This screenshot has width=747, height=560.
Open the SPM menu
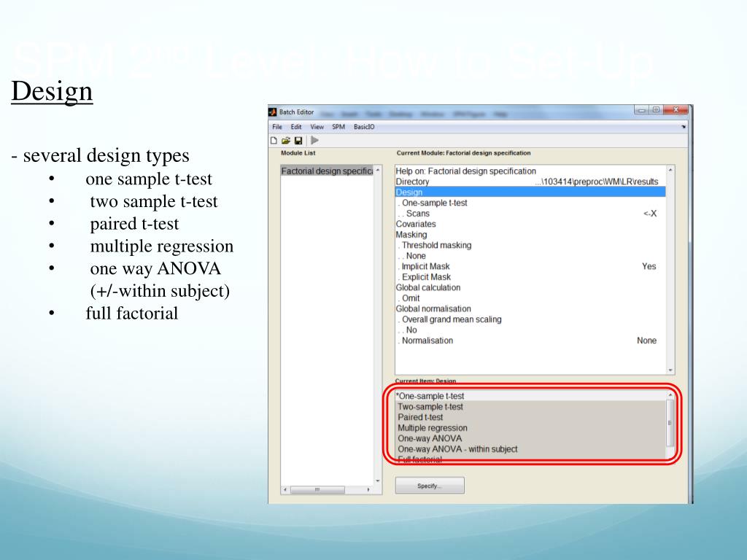tap(338, 127)
